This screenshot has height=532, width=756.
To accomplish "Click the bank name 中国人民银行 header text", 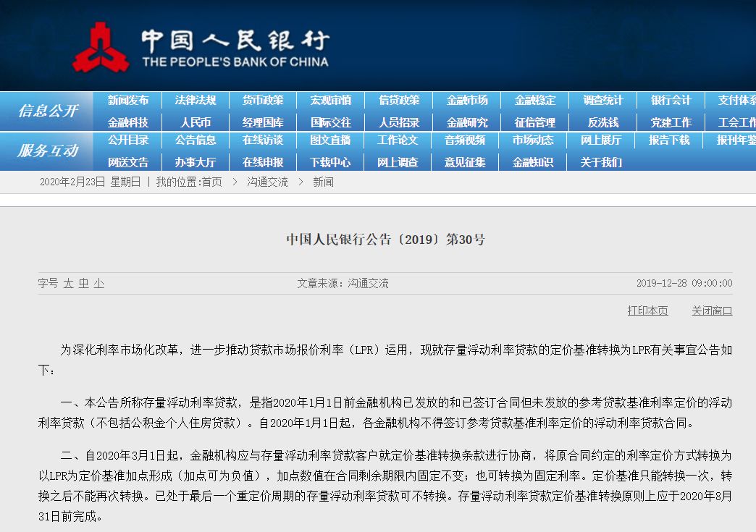I will tap(236, 41).
